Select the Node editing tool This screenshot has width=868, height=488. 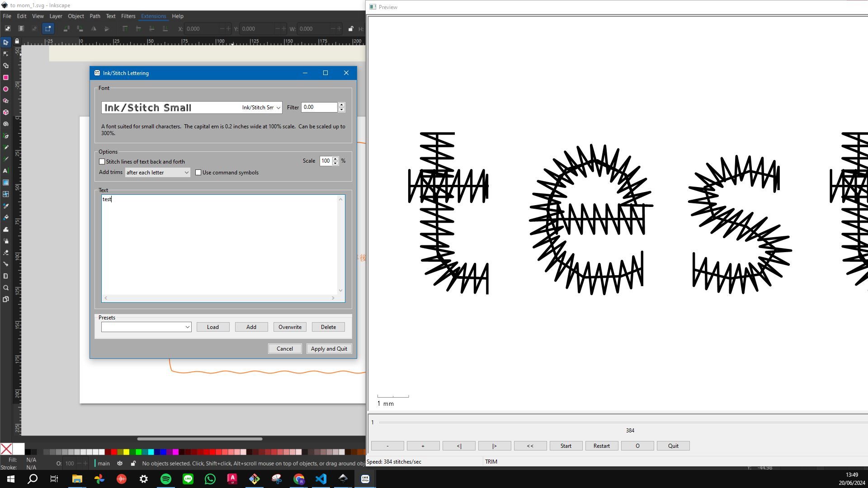tap(6, 54)
